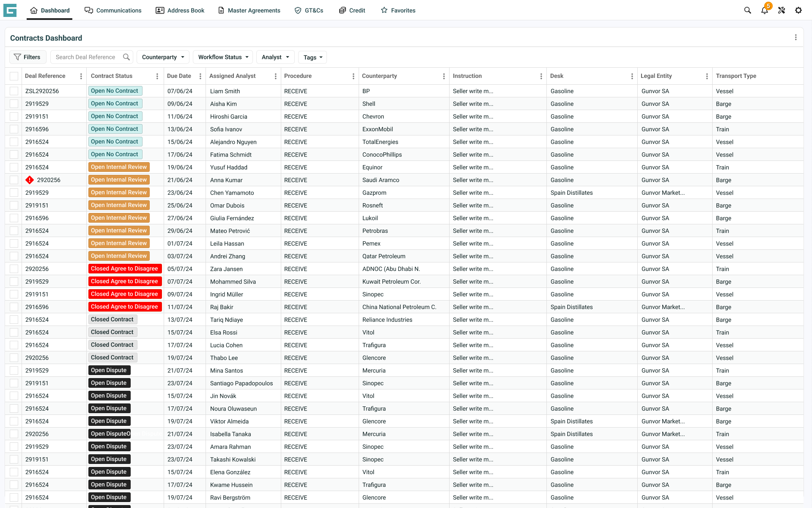This screenshot has height=508, width=812.
Task: Click the notifications bell icon
Action: tap(764, 11)
